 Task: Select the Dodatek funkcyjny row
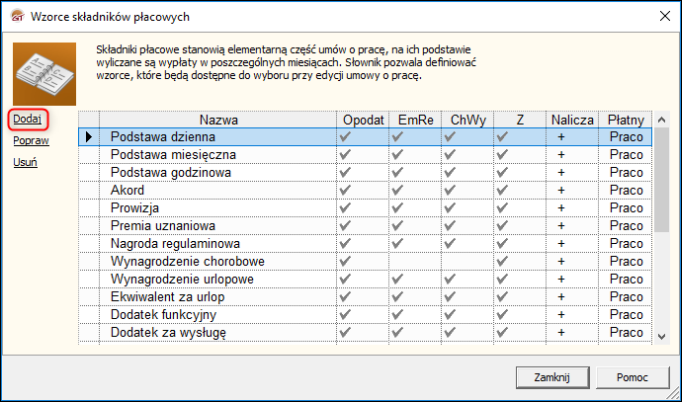tap(163, 315)
